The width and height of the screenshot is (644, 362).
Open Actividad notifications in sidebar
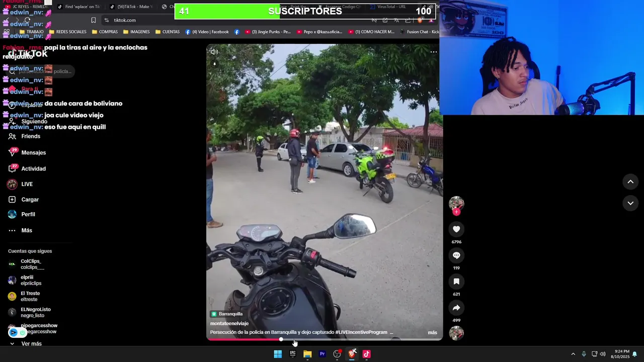click(x=33, y=168)
